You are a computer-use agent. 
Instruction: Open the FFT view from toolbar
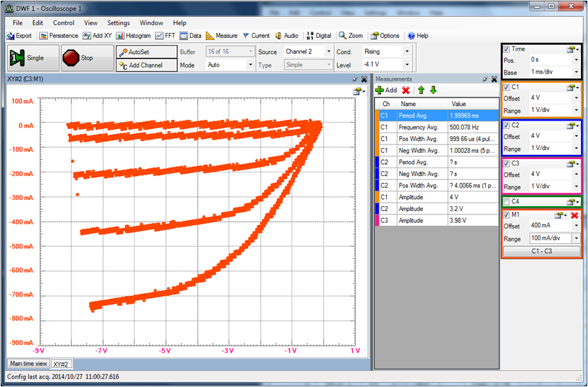tap(165, 36)
